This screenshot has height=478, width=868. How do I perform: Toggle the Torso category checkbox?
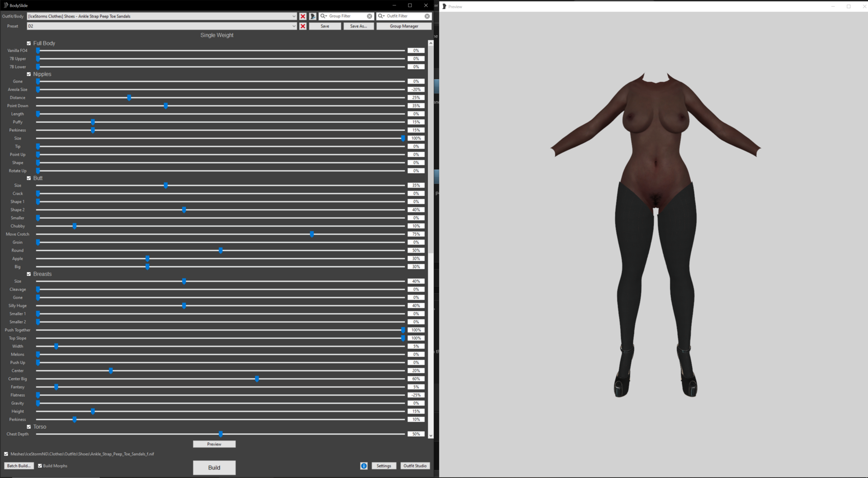[x=29, y=426]
